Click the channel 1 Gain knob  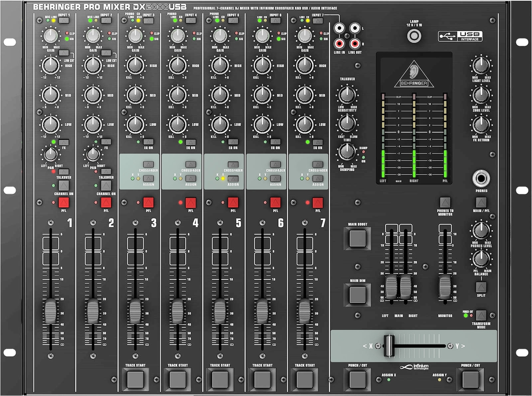[x=51, y=36]
